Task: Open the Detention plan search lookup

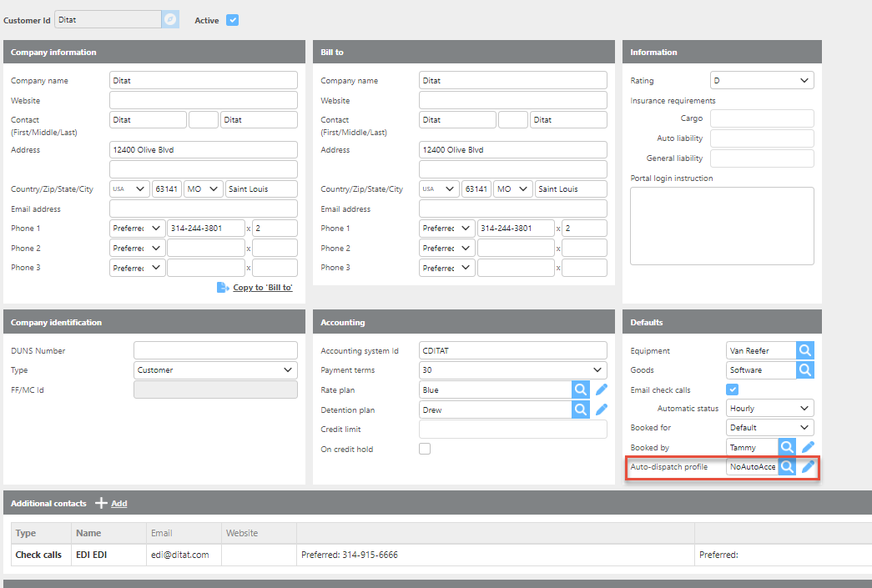Action: point(580,410)
